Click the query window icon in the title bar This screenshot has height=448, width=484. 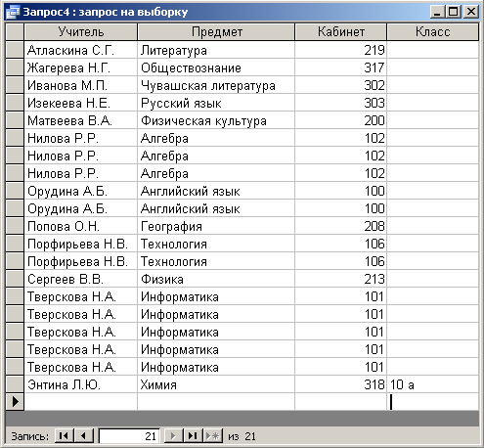click(x=13, y=12)
